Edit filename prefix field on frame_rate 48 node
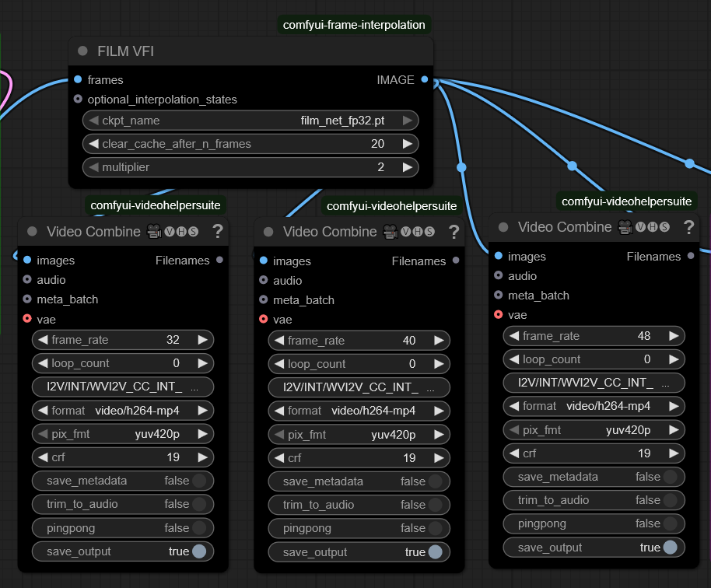711x588 pixels. (x=594, y=383)
